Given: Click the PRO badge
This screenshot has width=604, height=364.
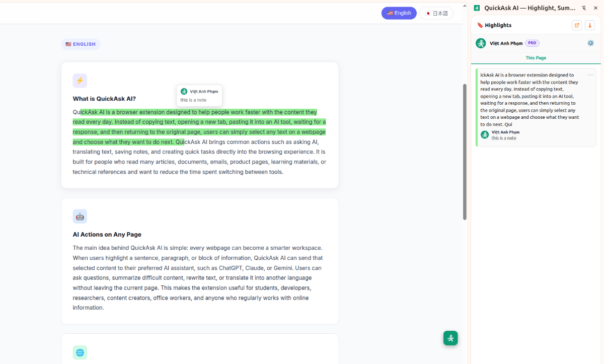Looking at the screenshot, I should [532, 43].
